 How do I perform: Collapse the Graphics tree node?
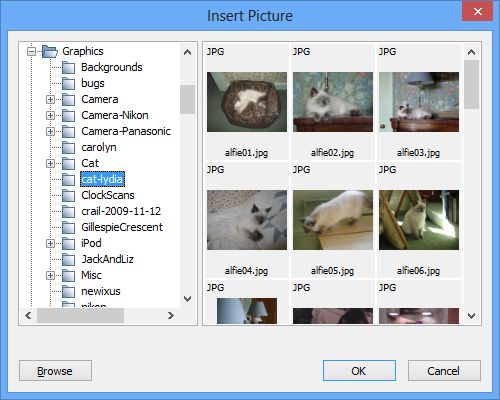(31, 52)
